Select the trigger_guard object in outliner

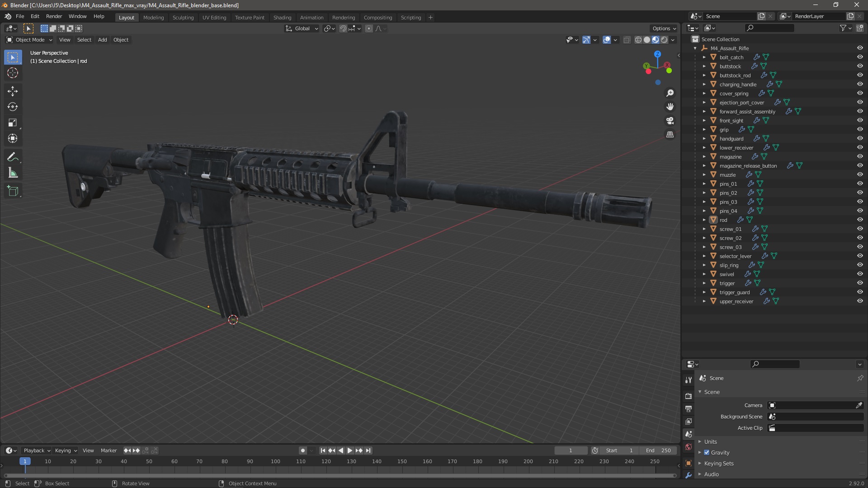pos(734,292)
